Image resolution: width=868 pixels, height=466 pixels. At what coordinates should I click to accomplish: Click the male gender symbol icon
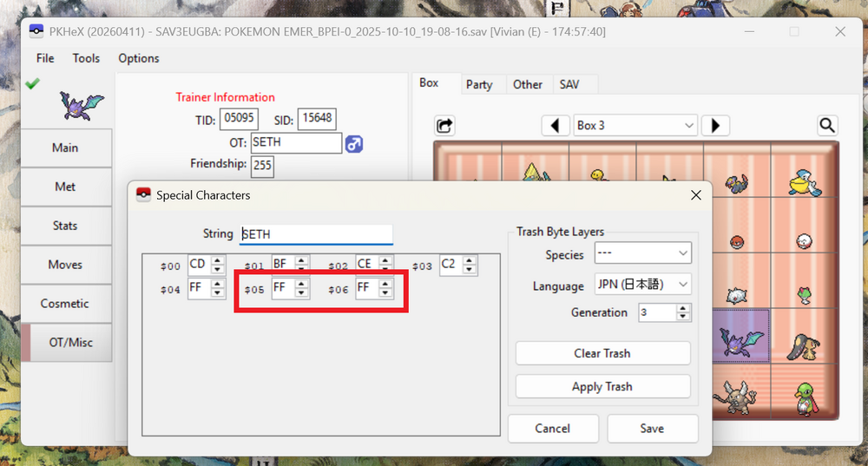pos(354,143)
